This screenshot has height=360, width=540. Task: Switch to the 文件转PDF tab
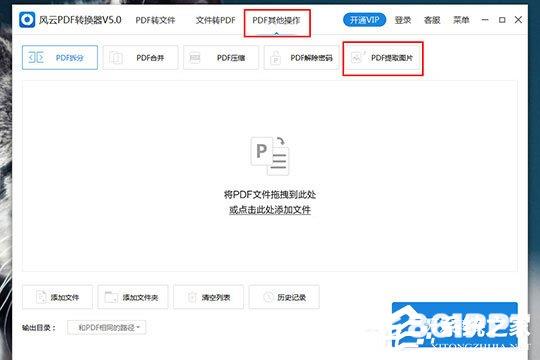tap(216, 20)
